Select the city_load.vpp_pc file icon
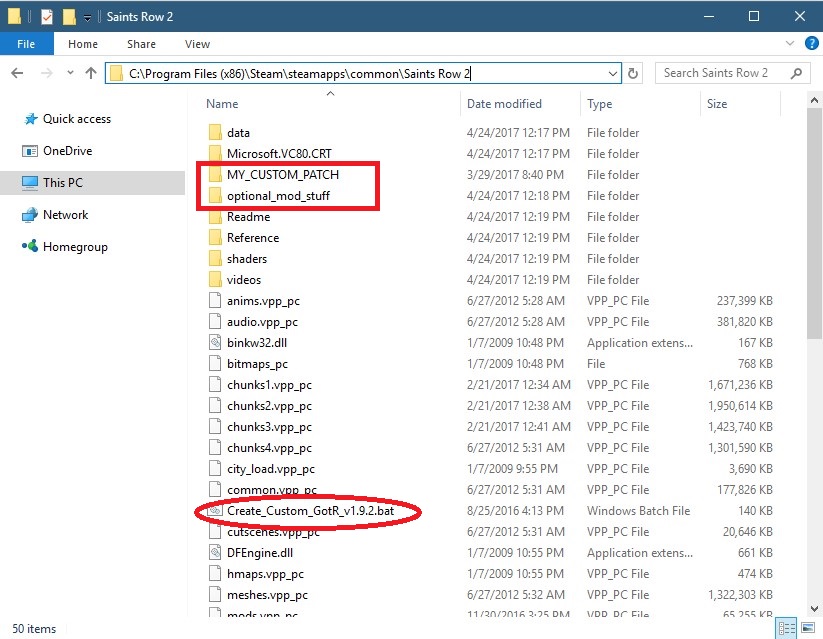This screenshot has height=639, width=823. click(x=215, y=468)
